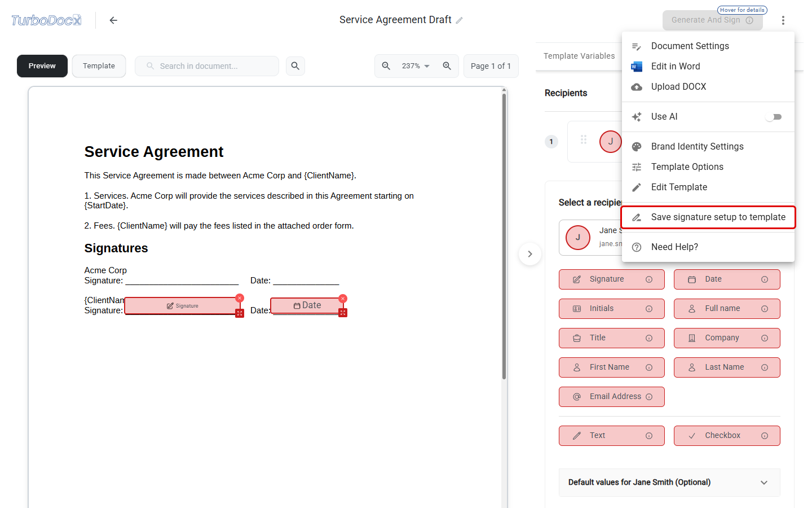Click the Signature field resize handle
812x508 pixels.
click(x=240, y=313)
